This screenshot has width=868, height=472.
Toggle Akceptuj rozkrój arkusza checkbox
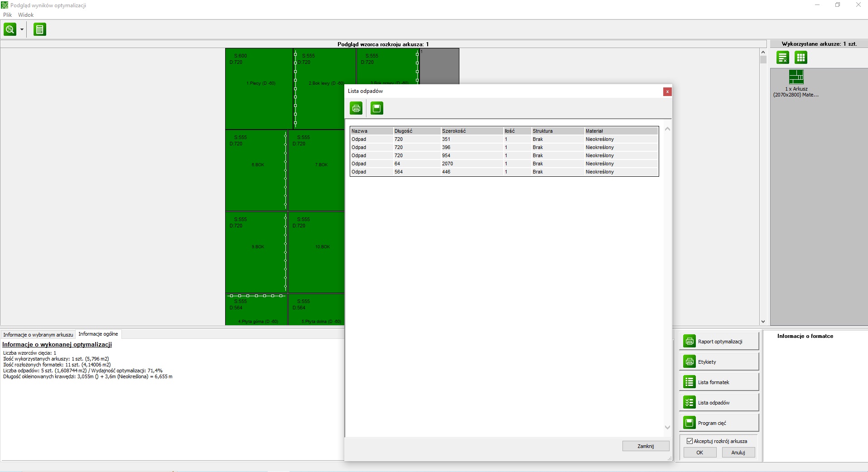click(x=690, y=441)
